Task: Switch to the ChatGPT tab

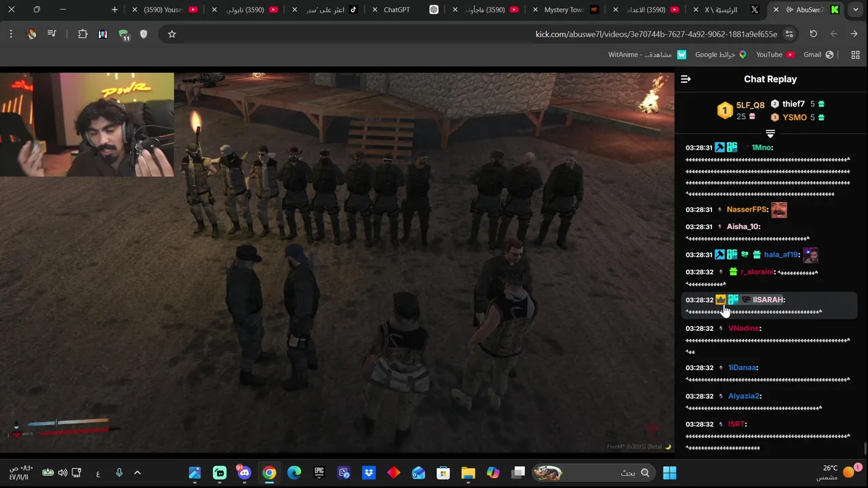Action: [404, 9]
